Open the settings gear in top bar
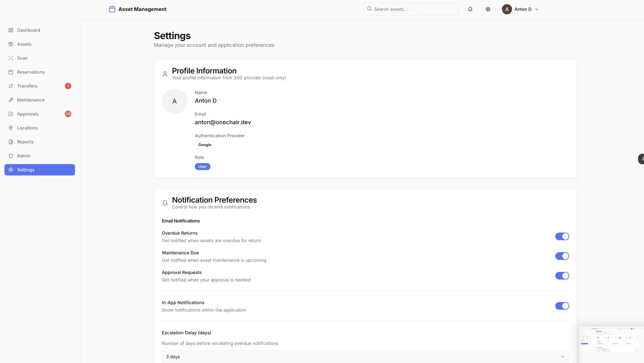The image size is (644, 363). pyautogui.click(x=488, y=9)
